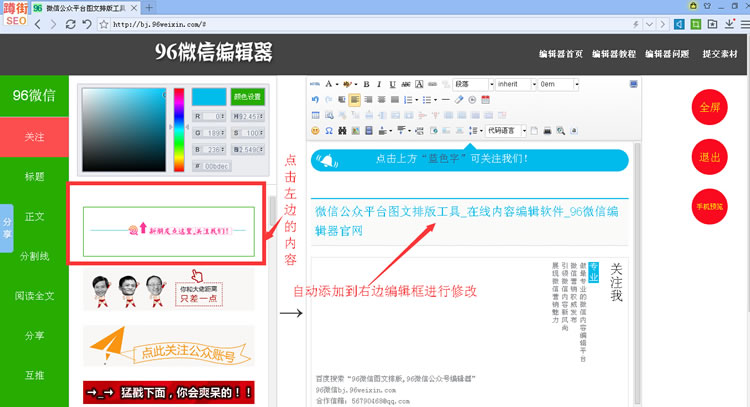
Task: Expand the inherit font dropdown
Action: (x=515, y=84)
